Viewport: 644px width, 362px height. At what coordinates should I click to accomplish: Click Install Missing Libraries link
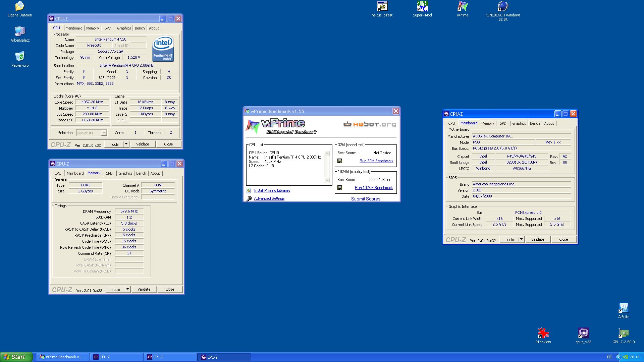tap(272, 190)
